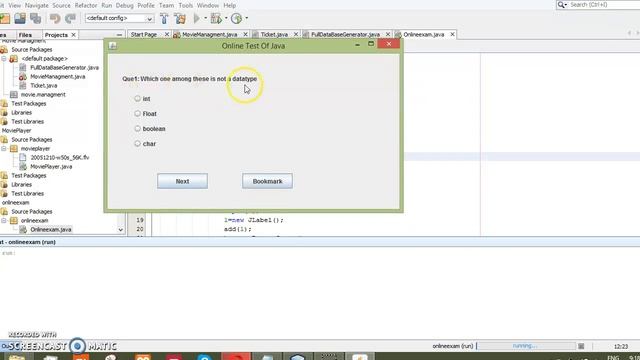Select the int radio button

coord(138,98)
